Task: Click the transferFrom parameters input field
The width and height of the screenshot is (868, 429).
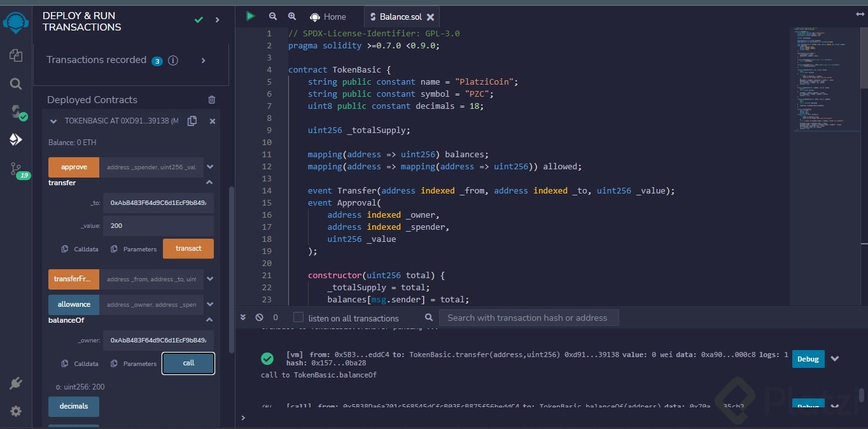Action: [x=151, y=279]
